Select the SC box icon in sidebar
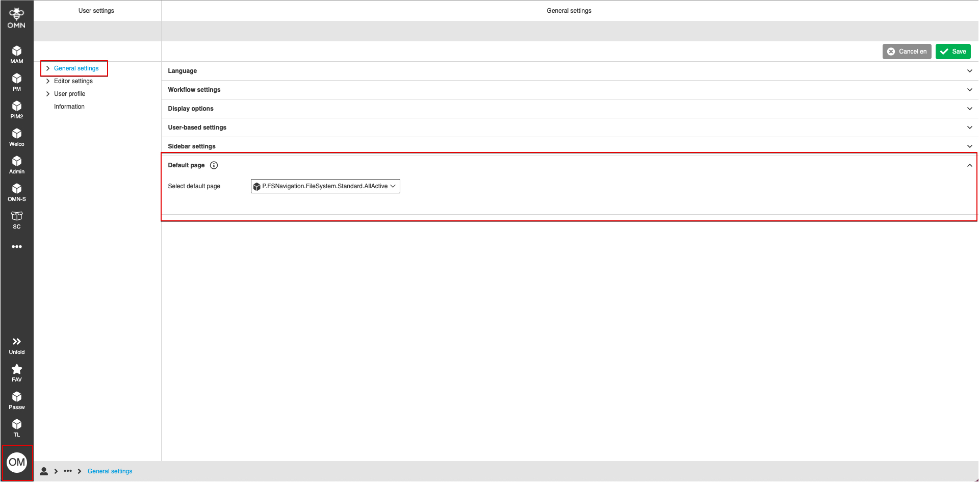980x483 pixels. click(x=16, y=219)
